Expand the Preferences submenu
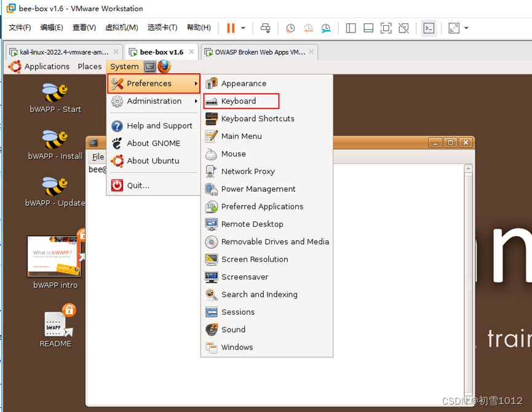532x412 pixels. click(154, 84)
